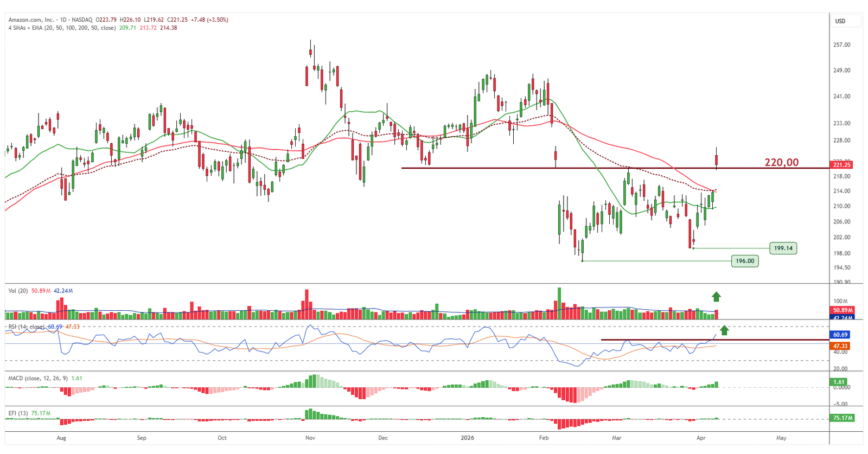Click the red 50.89M volume badge
The height and width of the screenshot is (454, 868).
(x=841, y=310)
